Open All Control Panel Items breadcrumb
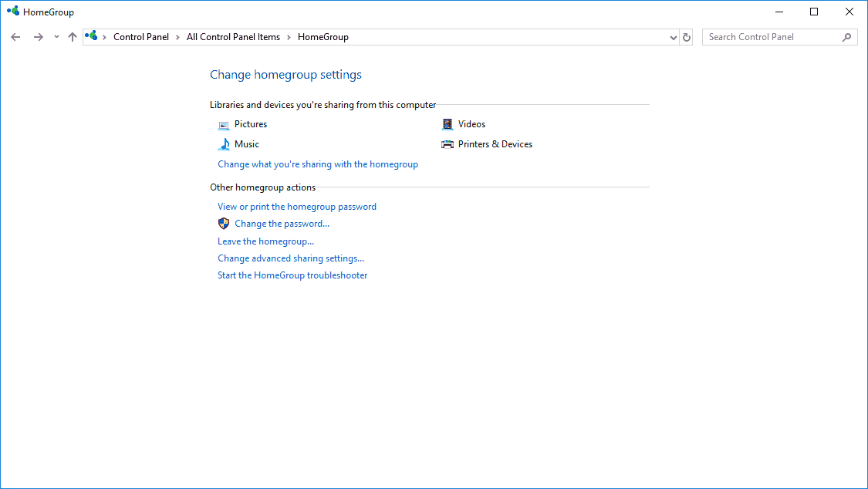This screenshot has width=868, height=489. pos(233,37)
